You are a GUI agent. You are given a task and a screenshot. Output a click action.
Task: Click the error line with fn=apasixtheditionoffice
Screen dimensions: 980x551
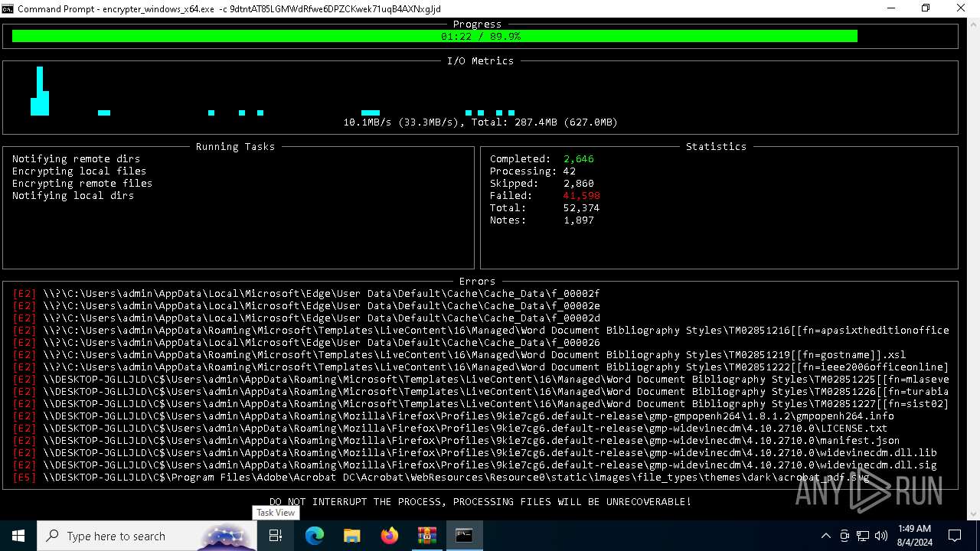(x=481, y=331)
